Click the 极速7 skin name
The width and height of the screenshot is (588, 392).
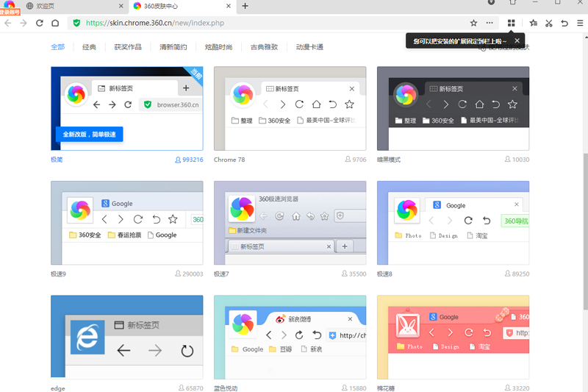pos(221,274)
